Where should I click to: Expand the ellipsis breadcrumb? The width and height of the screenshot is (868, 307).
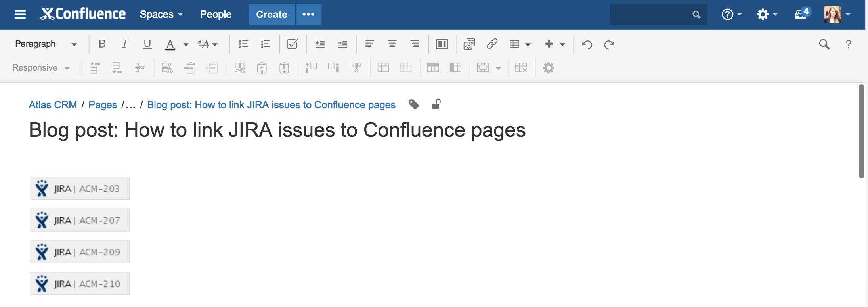pos(131,105)
